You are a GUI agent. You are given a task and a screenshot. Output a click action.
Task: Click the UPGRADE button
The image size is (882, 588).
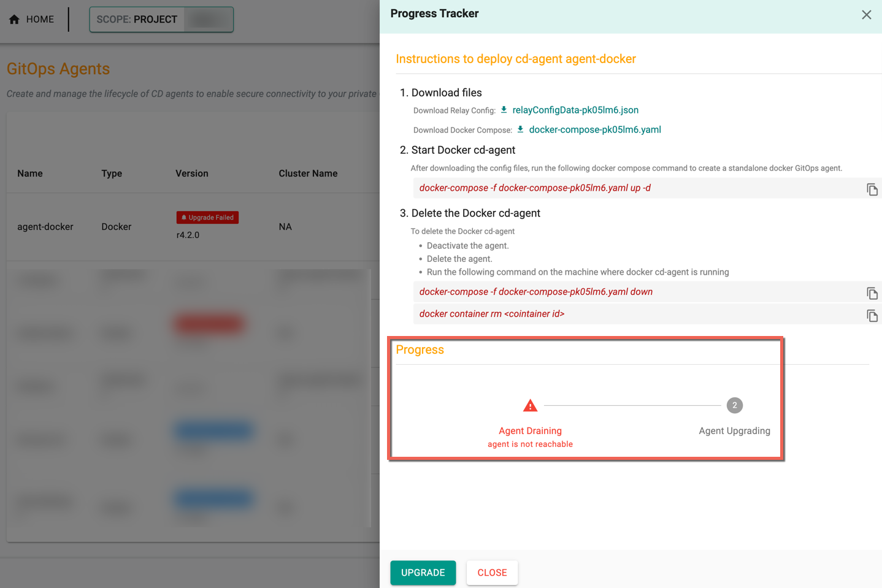(x=423, y=573)
